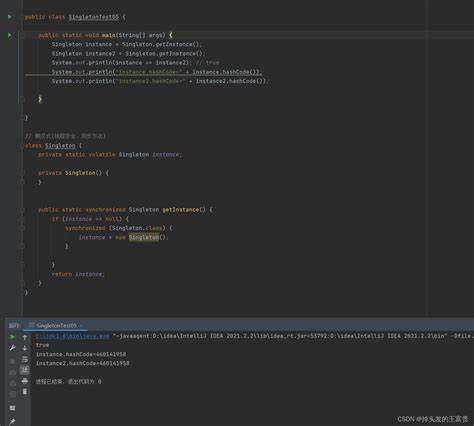Rerun SingletonTest05 in the Run panel
Screen dimensions: 474x426
pyautogui.click(x=12, y=337)
